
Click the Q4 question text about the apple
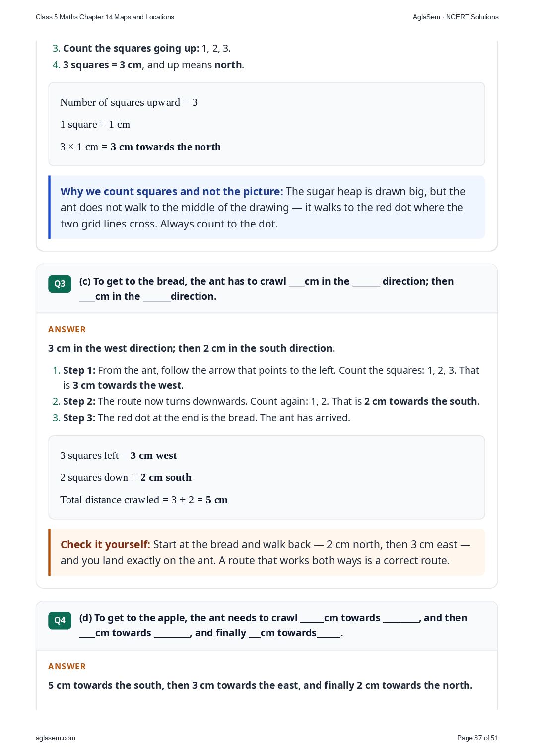point(273,625)
